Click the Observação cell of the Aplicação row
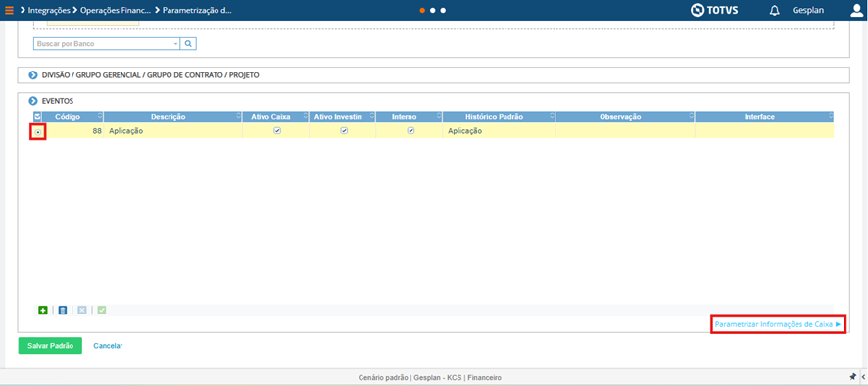Screen dimensions: 868x386 point(626,131)
